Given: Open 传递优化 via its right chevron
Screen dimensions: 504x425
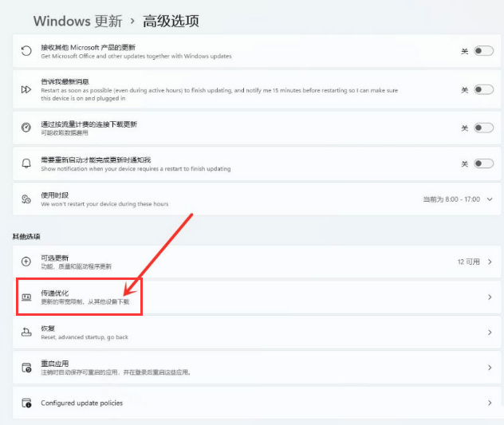Looking at the screenshot, I should coord(490,297).
